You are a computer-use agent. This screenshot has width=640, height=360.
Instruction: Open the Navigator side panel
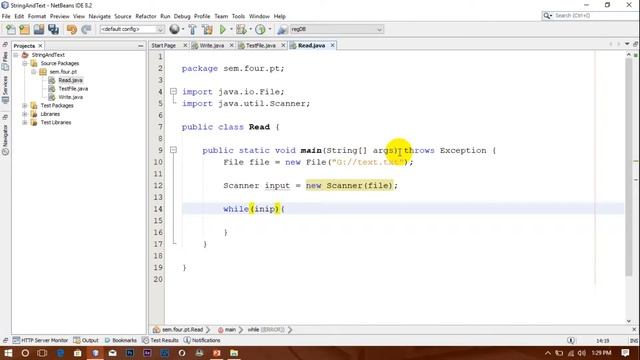click(x=5, y=140)
